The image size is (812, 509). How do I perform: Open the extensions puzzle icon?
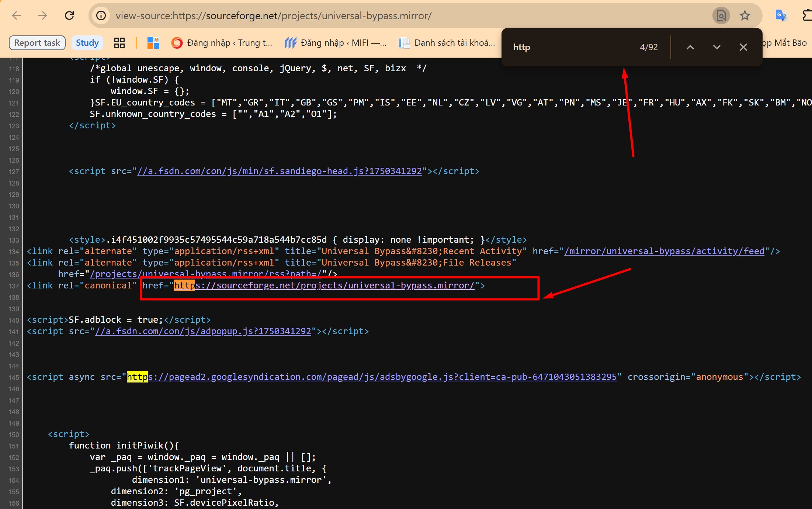(807, 15)
